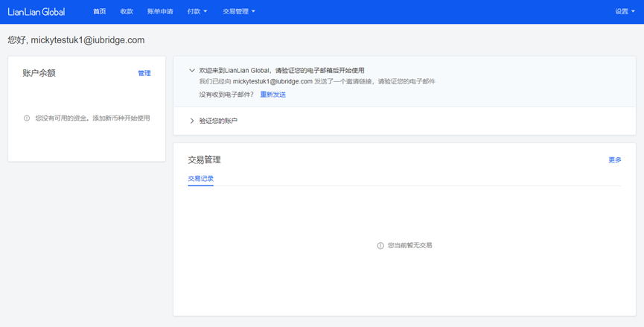
Task: Click the 您没有可用的资金 notice text
Action: point(92,118)
